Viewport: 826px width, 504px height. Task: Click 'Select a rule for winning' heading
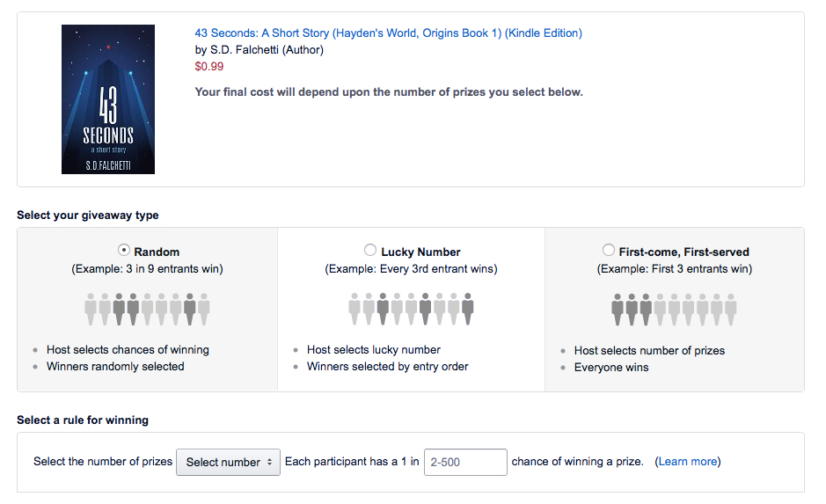pyautogui.click(x=83, y=420)
